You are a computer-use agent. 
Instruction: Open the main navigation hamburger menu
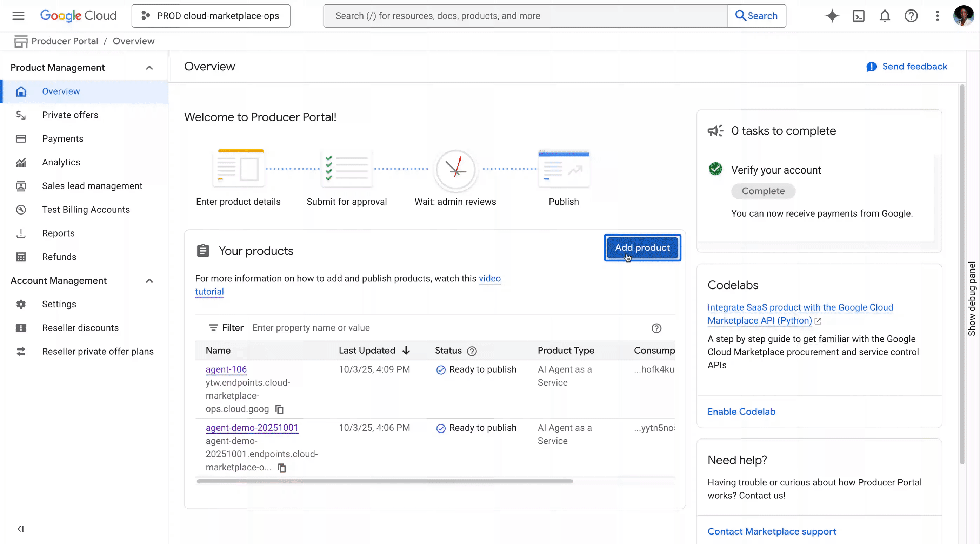18,15
